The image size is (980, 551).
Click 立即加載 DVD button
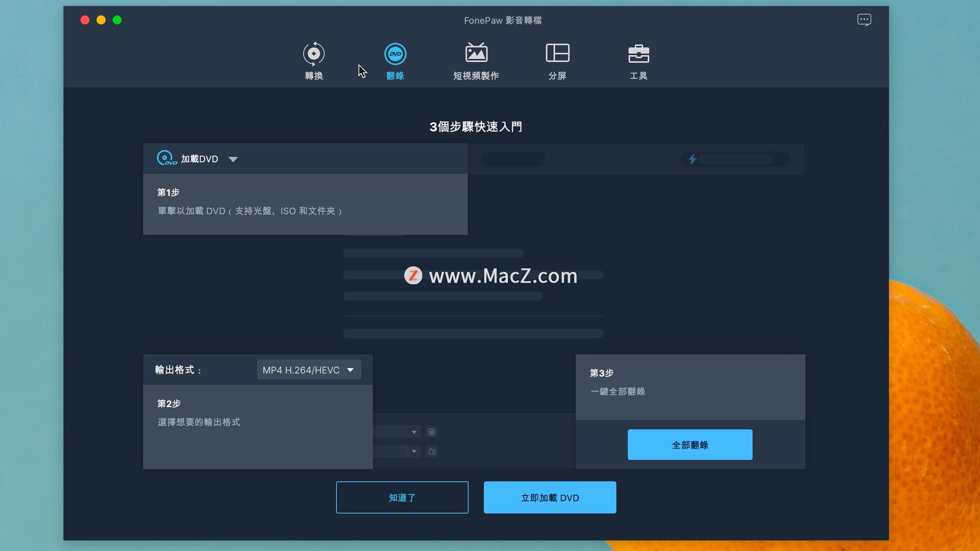(x=550, y=497)
